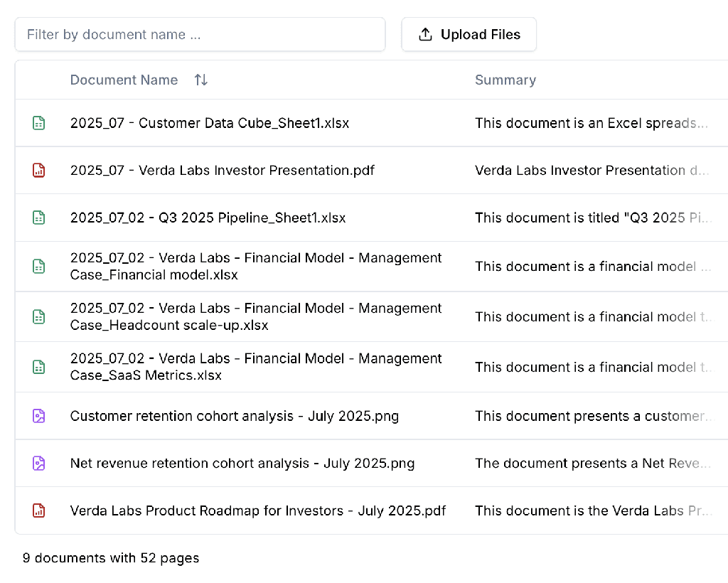Click summary 'This document is titled "Q3 2025 Pi...'
Viewport: 728px width, 583px height.
(593, 218)
